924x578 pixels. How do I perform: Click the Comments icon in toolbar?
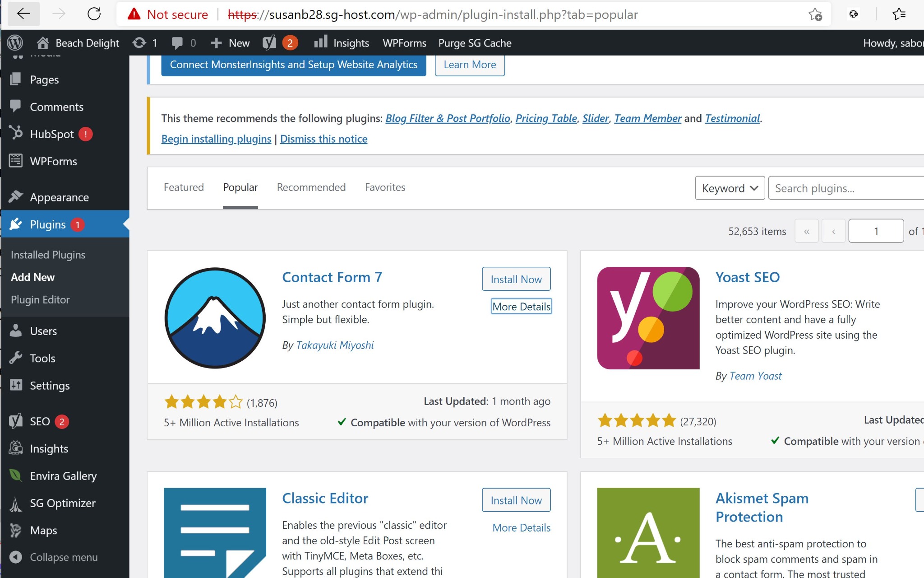176,42
